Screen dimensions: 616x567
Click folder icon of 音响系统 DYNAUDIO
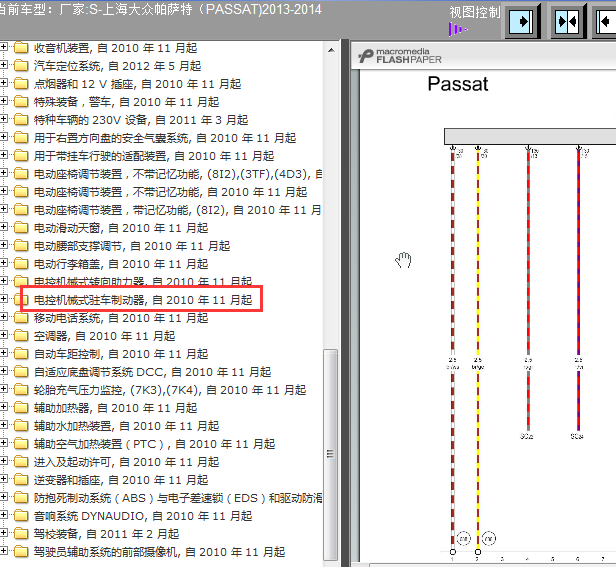pyautogui.click(x=21, y=516)
